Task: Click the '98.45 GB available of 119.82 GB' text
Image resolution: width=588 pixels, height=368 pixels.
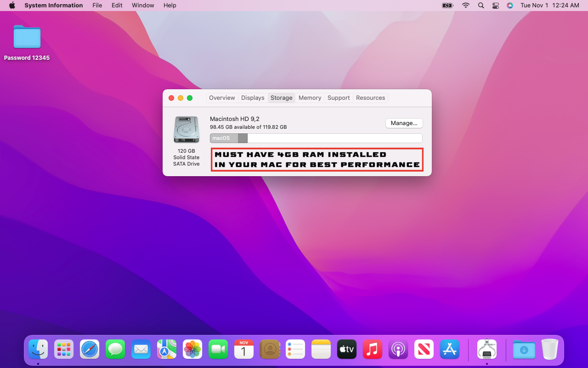Action: [x=248, y=127]
